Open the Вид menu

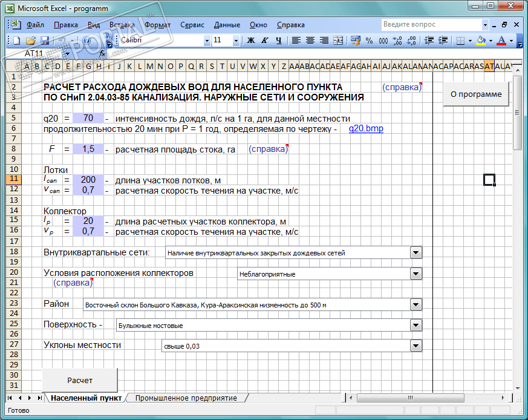(94, 25)
